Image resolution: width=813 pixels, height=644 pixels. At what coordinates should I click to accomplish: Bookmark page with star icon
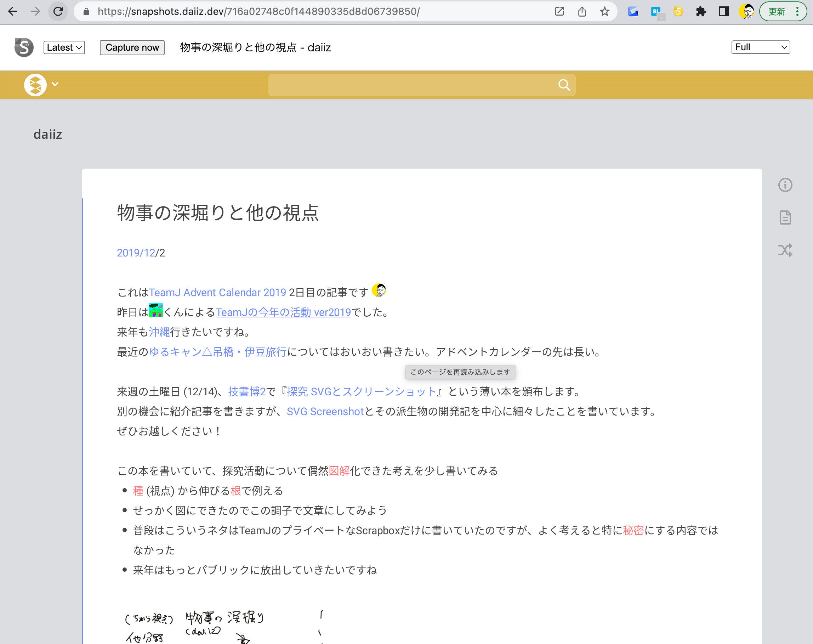[604, 12]
